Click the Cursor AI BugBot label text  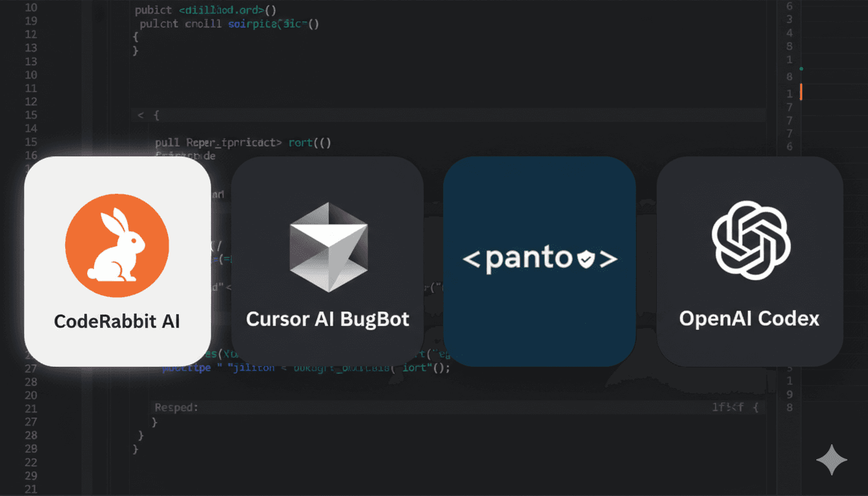click(327, 318)
